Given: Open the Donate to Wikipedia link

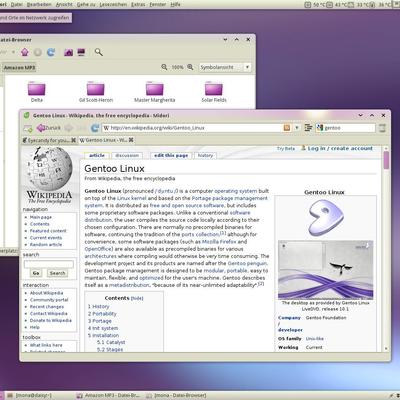Looking at the screenshot, I should pos(51,320).
